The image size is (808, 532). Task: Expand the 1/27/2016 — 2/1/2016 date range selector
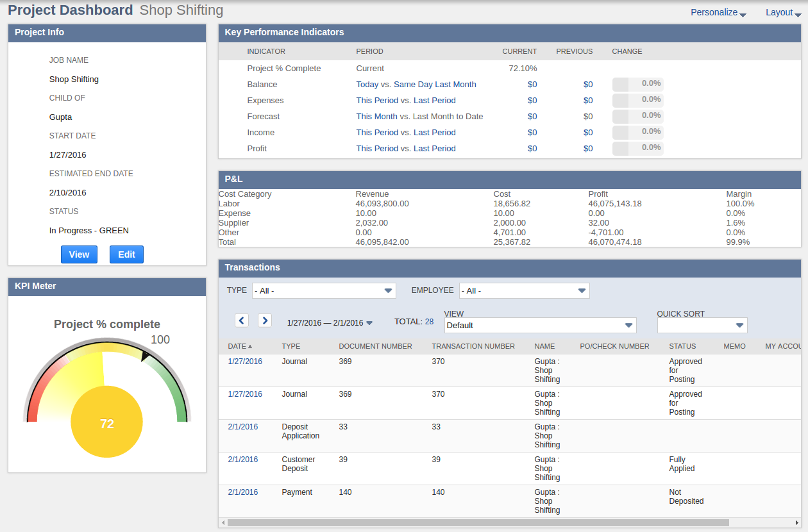pyautogui.click(x=330, y=322)
